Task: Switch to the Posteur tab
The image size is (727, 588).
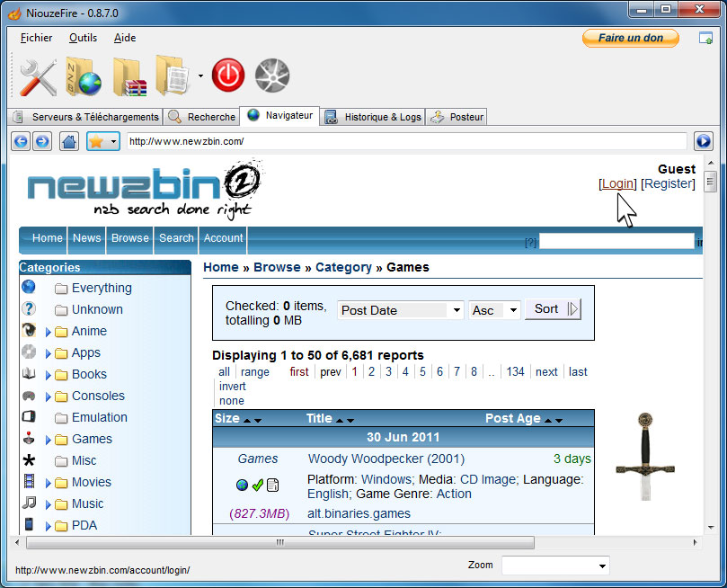Action: (457, 117)
